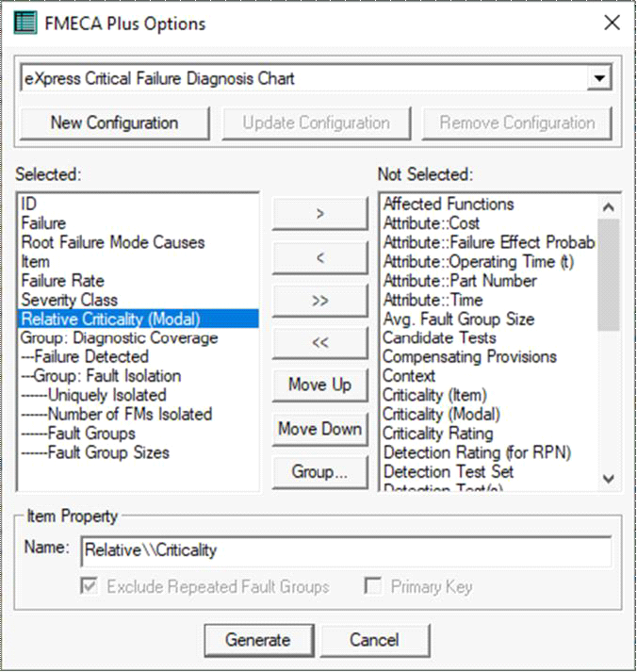Select ID in the Selected list
The image size is (637, 672).
click(138, 204)
